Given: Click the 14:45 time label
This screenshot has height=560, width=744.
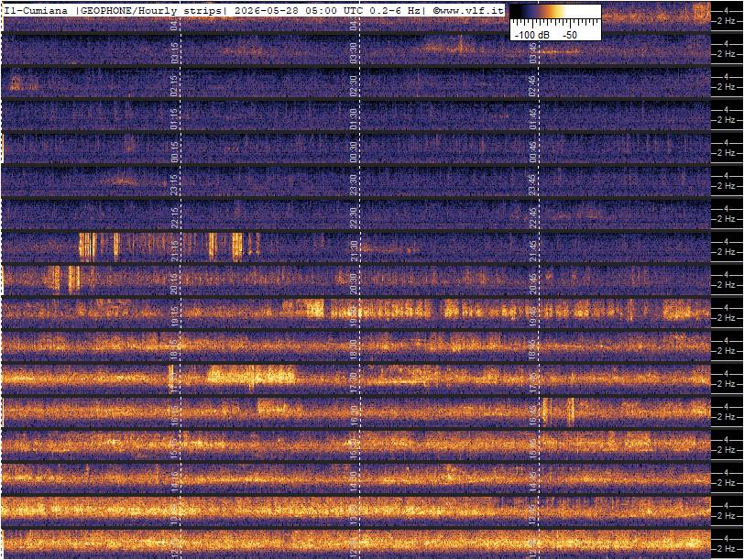Looking at the screenshot, I should 532,482.
